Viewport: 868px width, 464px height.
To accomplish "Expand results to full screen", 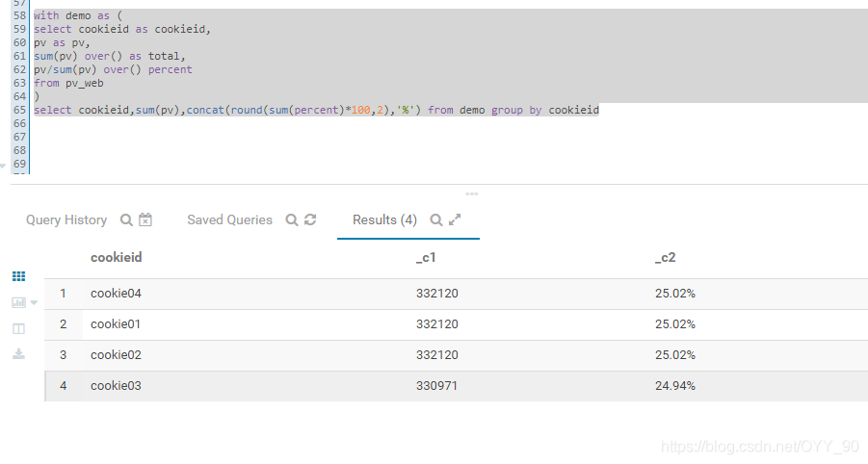I will tap(455, 219).
